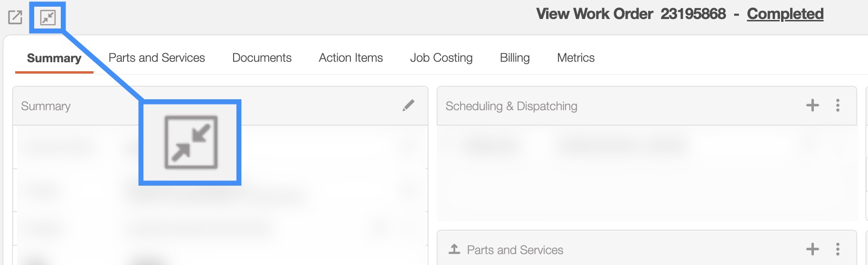Click the View Work Order 23195868 title
Image resolution: width=868 pixels, height=265 pixels.
[x=631, y=14]
